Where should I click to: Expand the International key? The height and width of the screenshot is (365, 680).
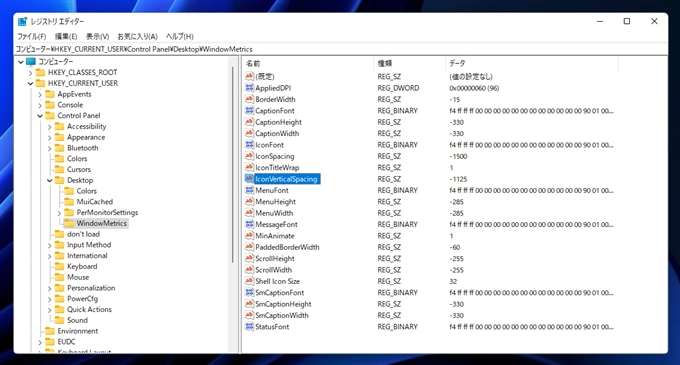(49, 256)
